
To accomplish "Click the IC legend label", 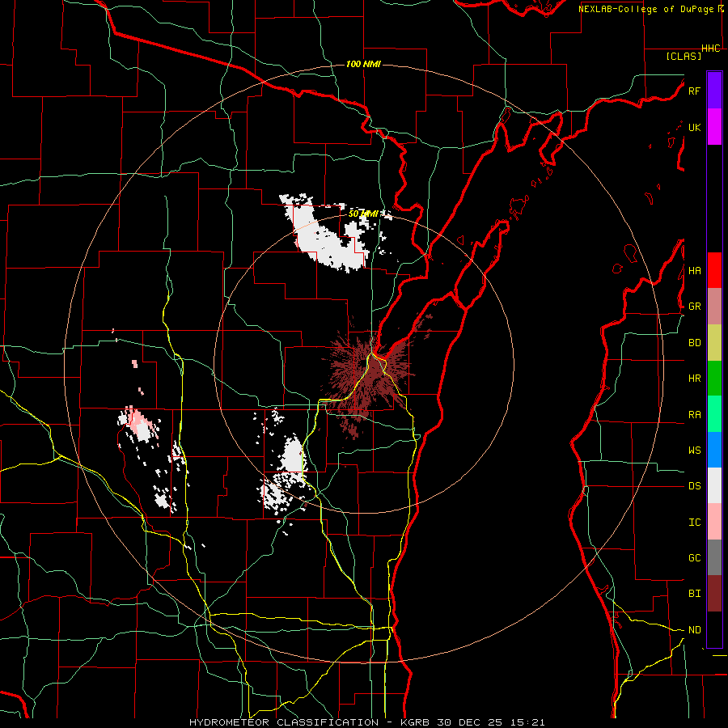I will click(x=694, y=523).
